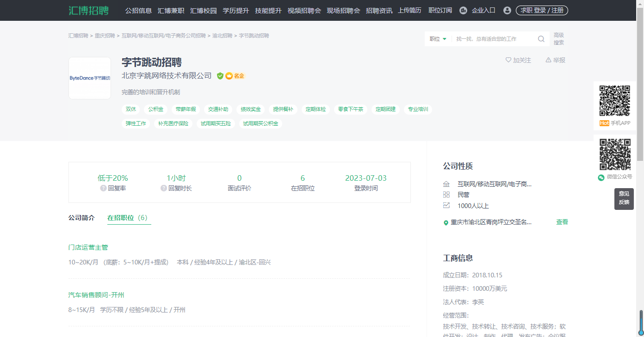Click the 补充医疗保险 benefit tag

(x=173, y=123)
